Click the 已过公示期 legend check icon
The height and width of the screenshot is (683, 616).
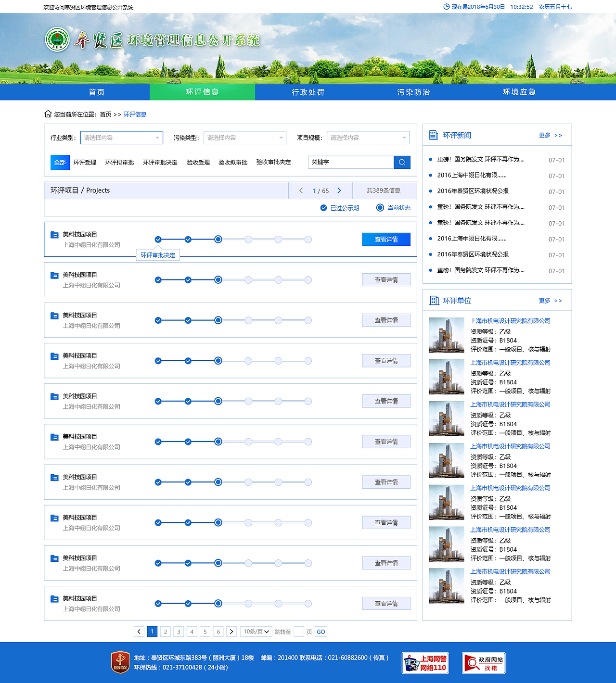point(323,208)
